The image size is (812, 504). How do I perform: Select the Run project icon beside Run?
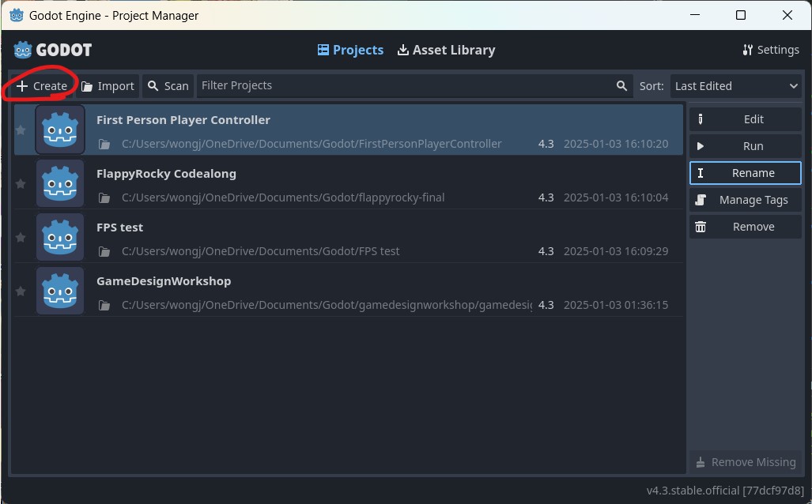(701, 145)
